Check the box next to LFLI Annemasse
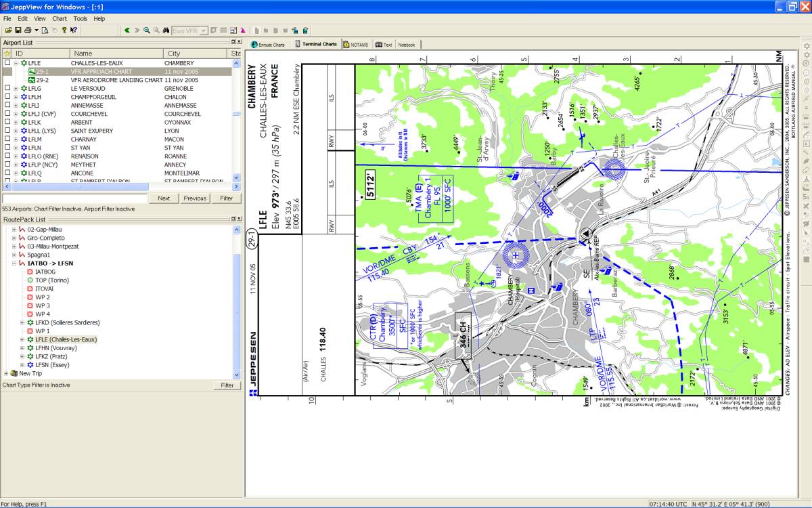Viewport: 812px width, 508px height. coord(7,106)
